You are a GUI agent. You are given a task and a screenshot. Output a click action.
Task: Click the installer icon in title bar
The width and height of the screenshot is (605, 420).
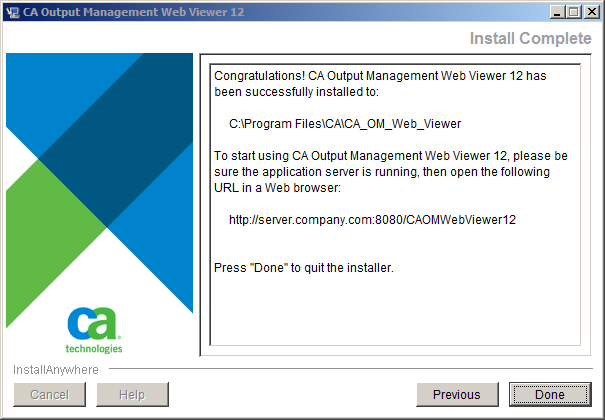[x=13, y=12]
